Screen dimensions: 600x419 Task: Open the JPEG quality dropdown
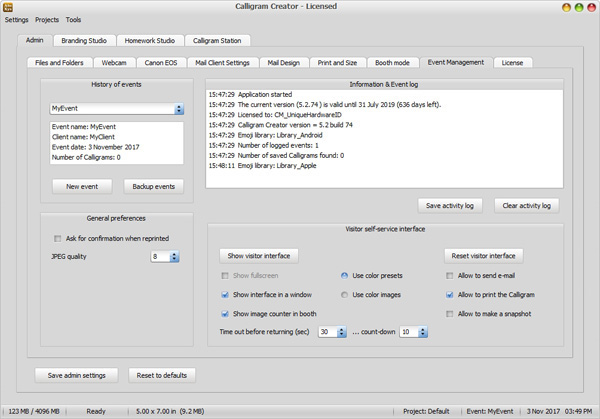pos(174,257)
